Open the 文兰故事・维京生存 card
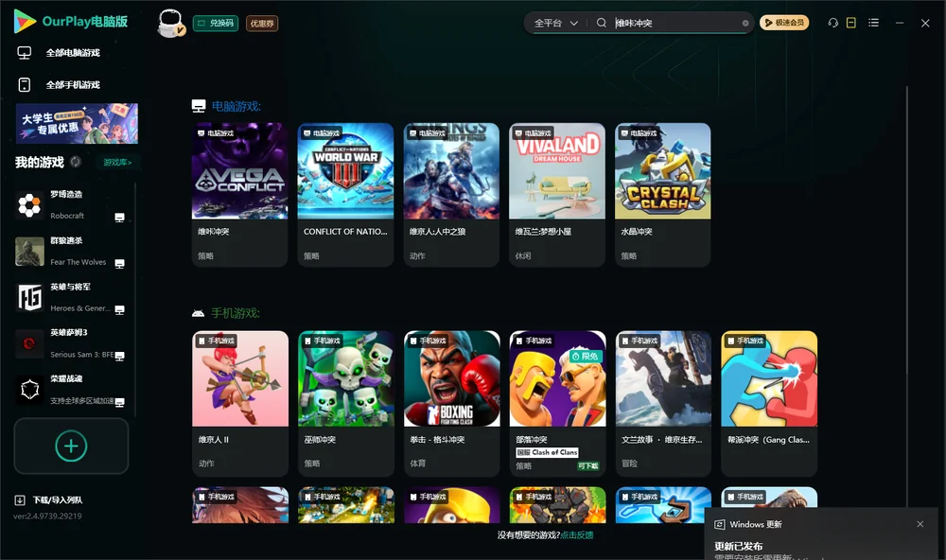 [x=663, y=403]
